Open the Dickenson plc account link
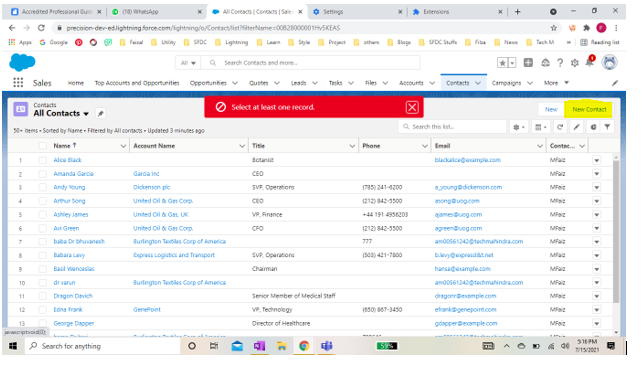The image size is (642, 372). tap(151, 187)
